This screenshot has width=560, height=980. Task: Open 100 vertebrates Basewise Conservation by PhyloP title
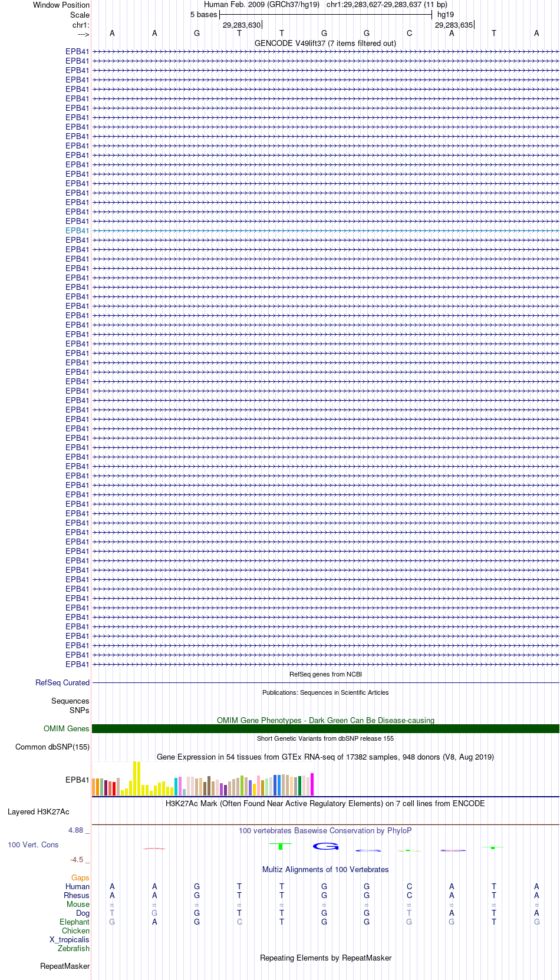[x=325, y=831]
